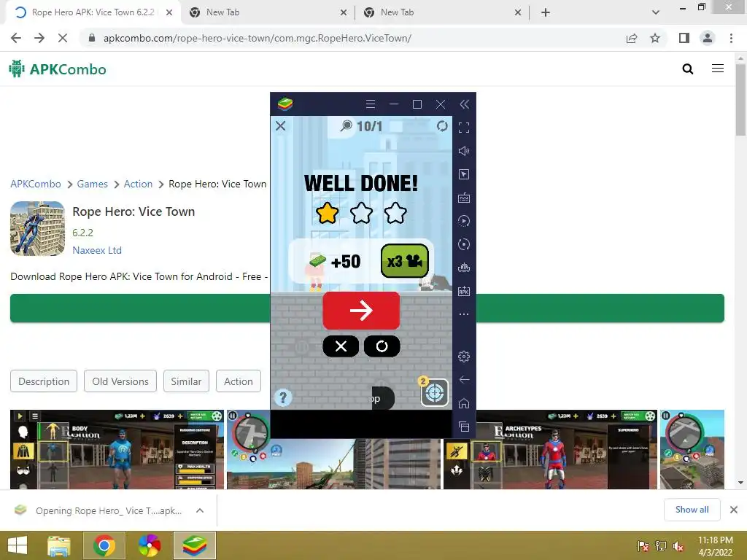Bookmark this page with star icon
The height and width of the screenshot is (560, 747).
tap(655, 38)
